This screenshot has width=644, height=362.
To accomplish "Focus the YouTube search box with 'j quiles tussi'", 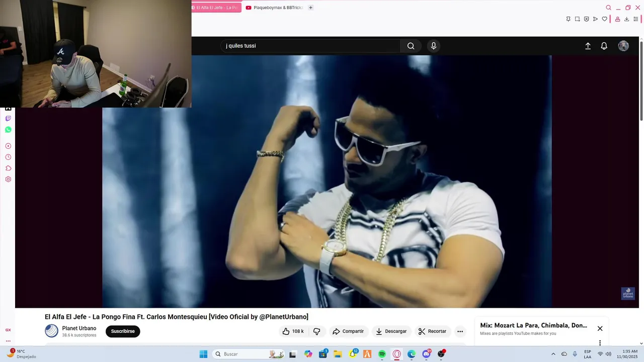I will [x=310, y=46].
